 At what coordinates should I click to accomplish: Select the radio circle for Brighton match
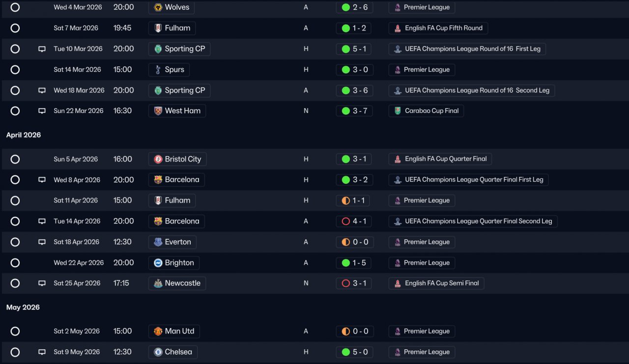15,263
